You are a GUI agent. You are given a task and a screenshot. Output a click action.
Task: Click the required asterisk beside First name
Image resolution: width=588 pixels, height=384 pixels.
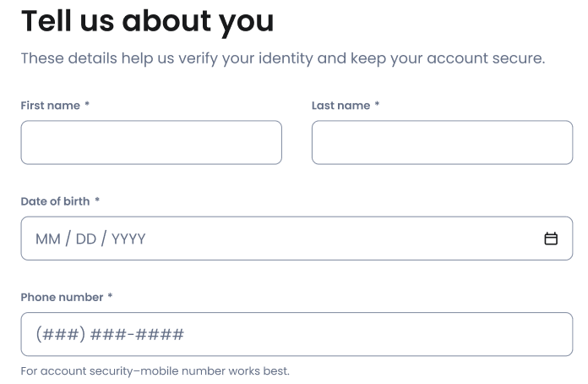coord(87,105)
